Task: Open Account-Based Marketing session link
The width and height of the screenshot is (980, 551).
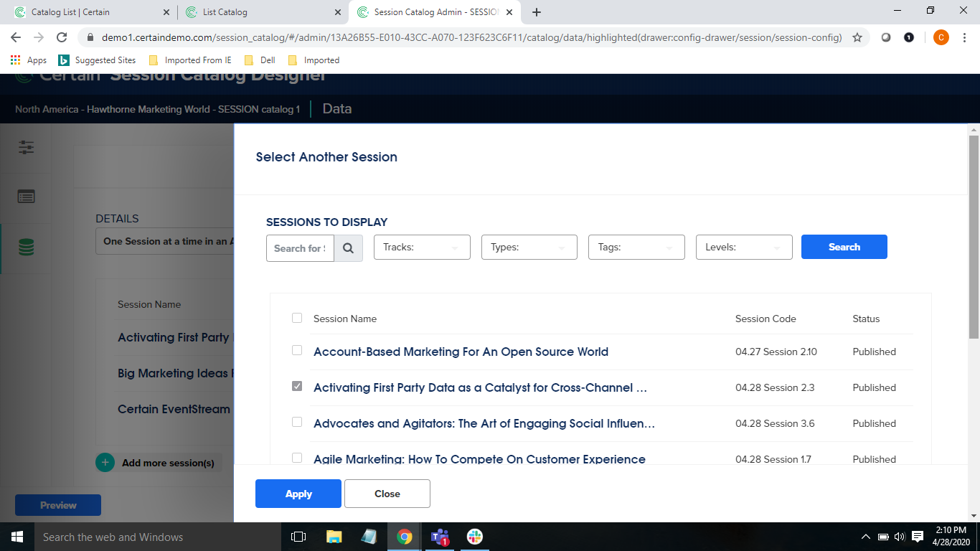Action: 461,352
